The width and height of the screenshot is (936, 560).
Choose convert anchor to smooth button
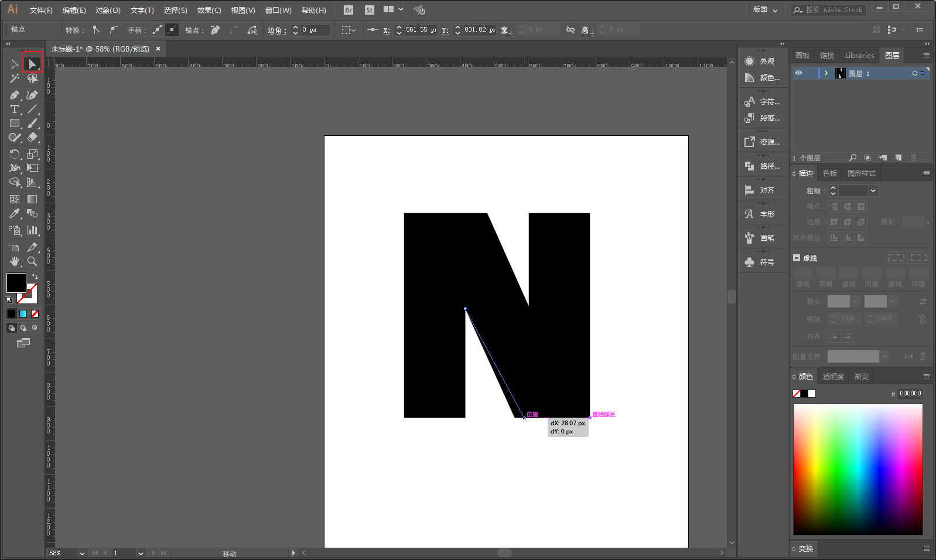point(114,29)
